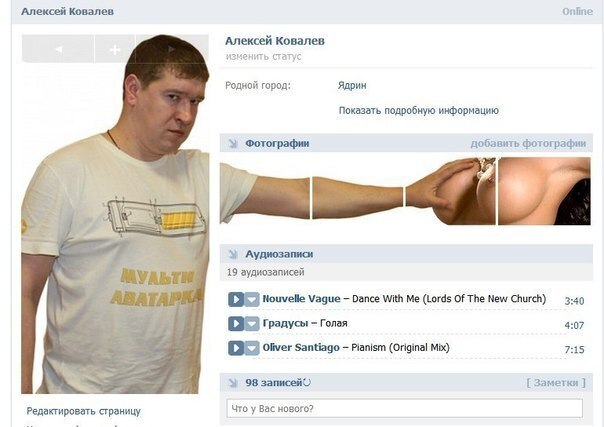Click the Что у Вас нового input field
Image resolution: width=604 pixels, height=427 pixels.
tap(405, 409)
